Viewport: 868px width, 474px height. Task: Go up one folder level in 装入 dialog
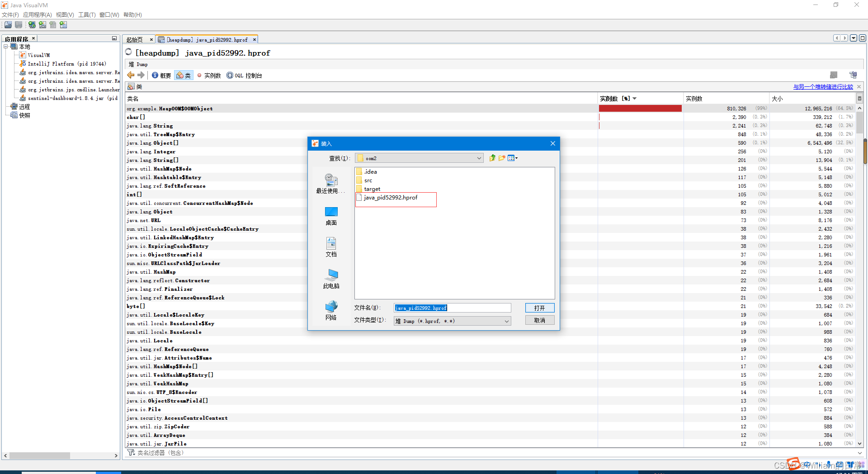pos(492,158)
